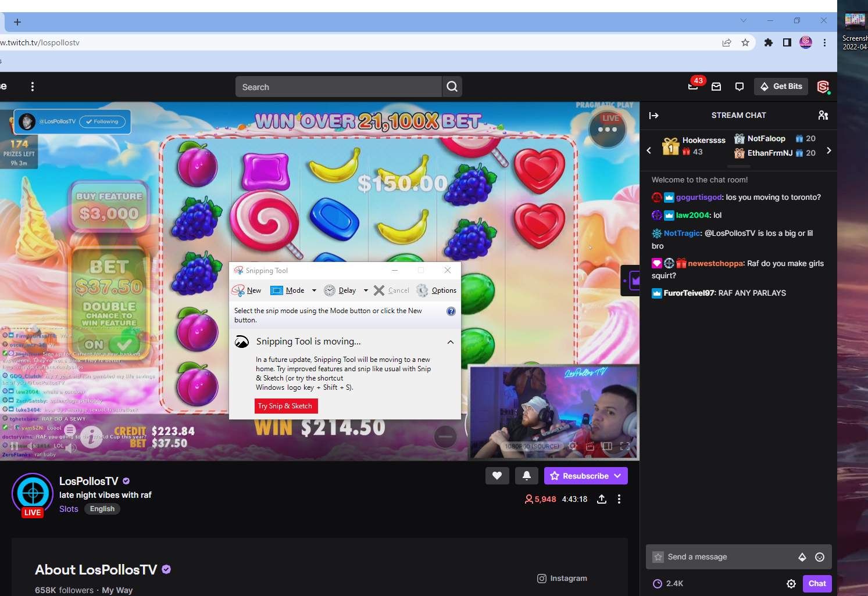The image size is (868, 596).
Task: Open Chrome extensions puzzle icon
Action: (x=769, y=42)
